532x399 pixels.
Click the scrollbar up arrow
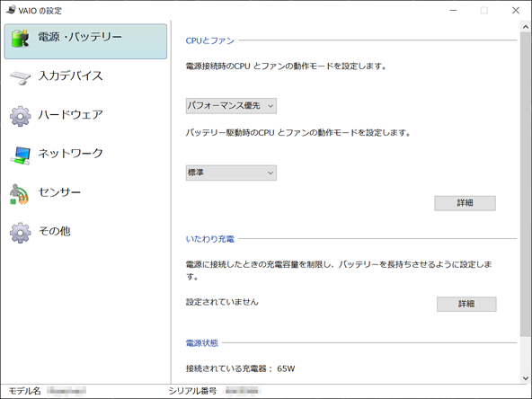click(526, 27)
